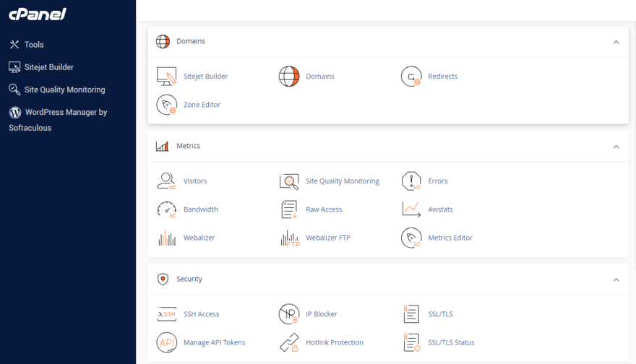Click the Metrics section header title

coord(188,146)
